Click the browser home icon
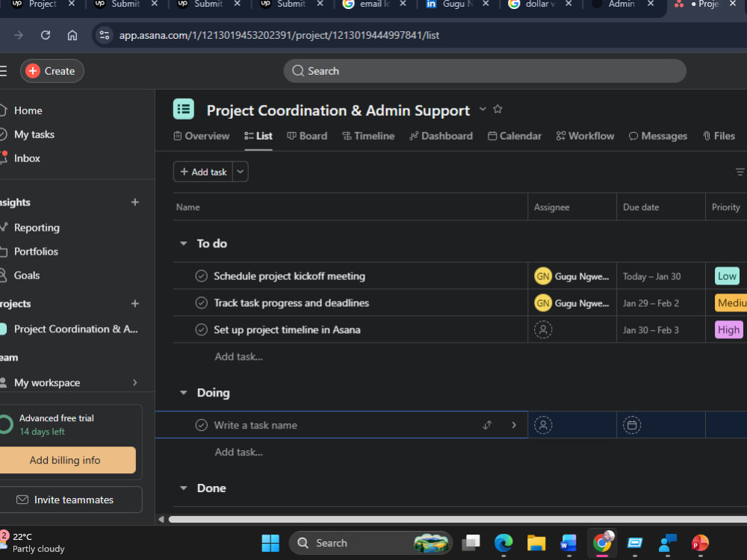 pyautogui.click(x=72, y=35)
